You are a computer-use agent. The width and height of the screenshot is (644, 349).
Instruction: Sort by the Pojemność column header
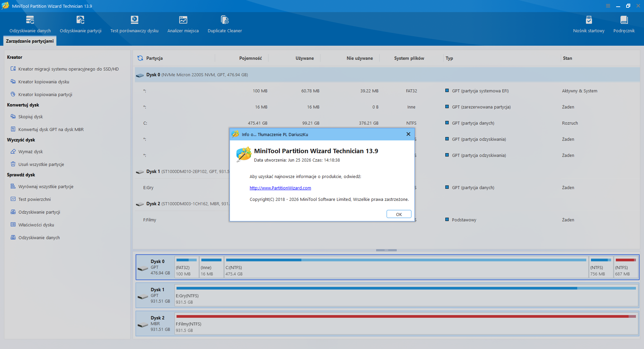(x=250, y=58)
